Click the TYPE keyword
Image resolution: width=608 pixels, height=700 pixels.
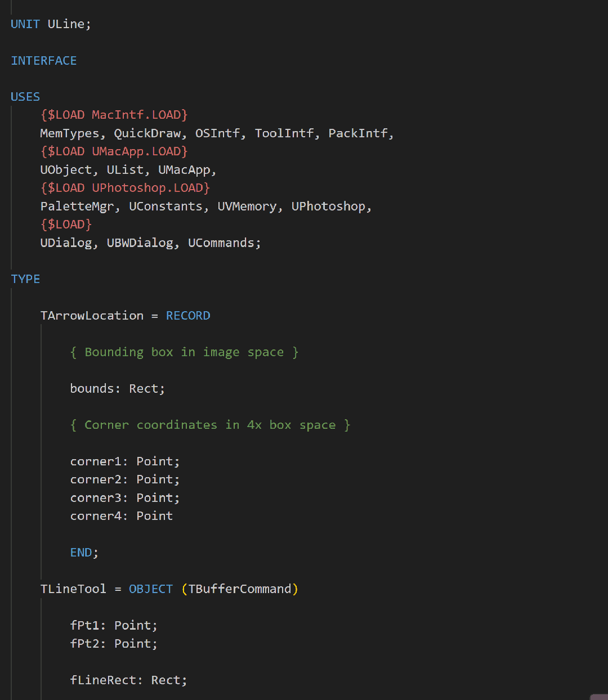25,279
